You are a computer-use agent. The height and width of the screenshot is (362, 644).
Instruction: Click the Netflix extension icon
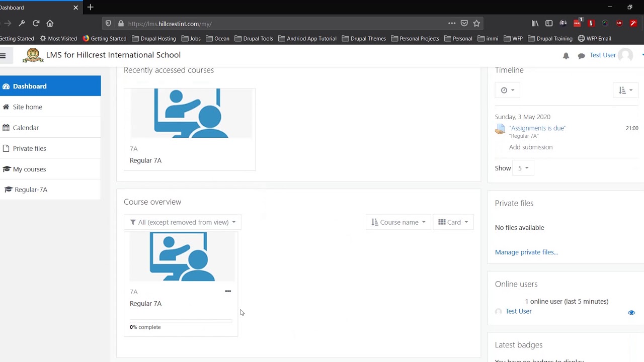[591, 23]
